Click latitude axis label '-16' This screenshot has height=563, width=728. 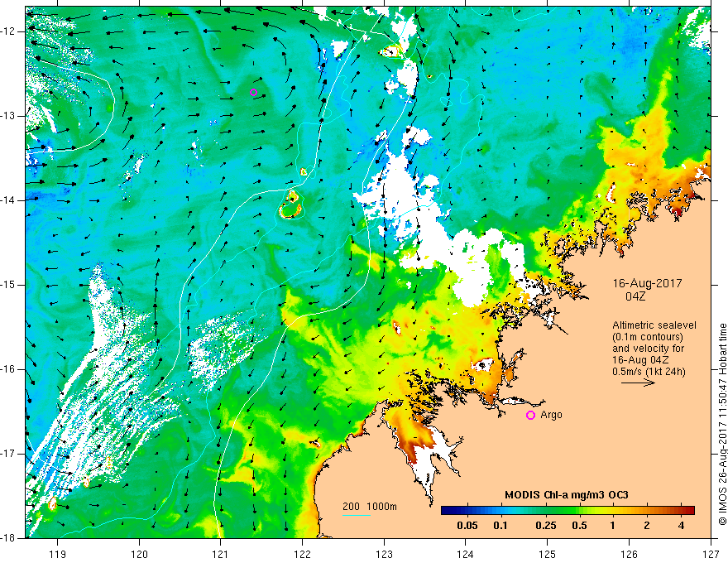click(x=9, y=369)
